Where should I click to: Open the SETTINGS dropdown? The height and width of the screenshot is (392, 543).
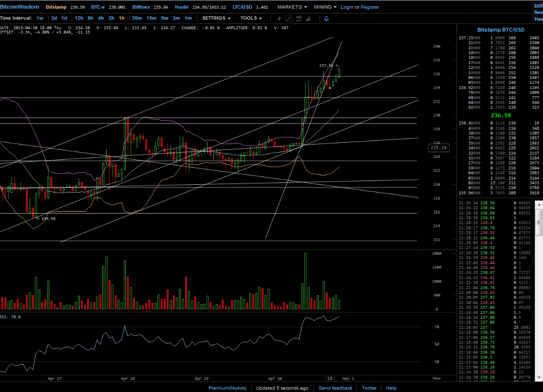tap(216, 18)
